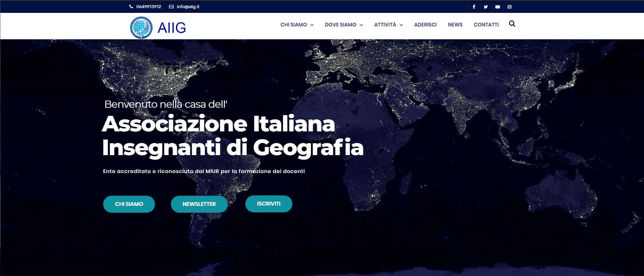The height and width of the screenshot is (276, 644).
Task: Click the ISCRIVITI button
Action: (269, 204)
